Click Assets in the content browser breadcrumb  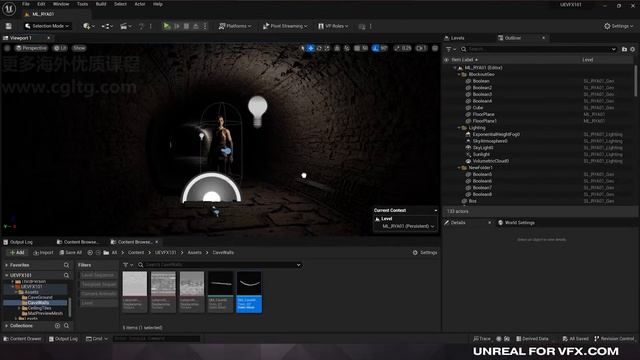point(194,253)
